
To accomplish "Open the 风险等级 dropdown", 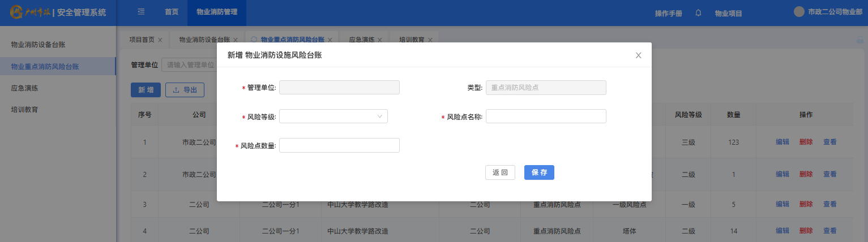I will (x=333, y=116).
